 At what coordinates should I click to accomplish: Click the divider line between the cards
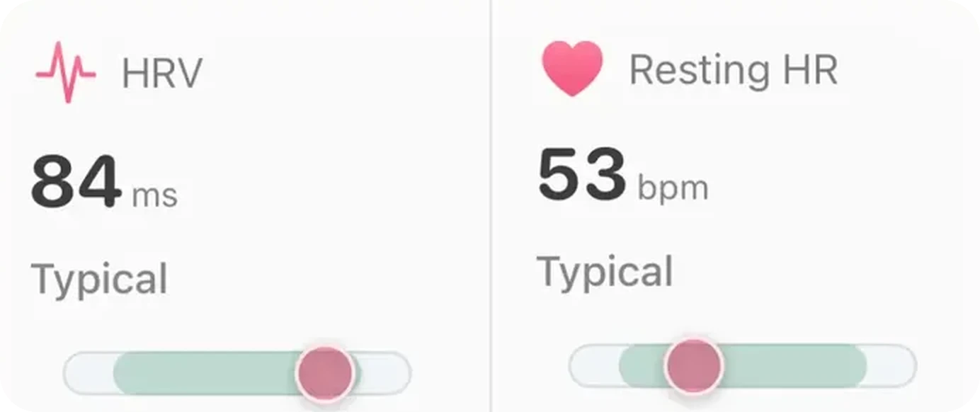pyautogui.click(x=490, y=205)
